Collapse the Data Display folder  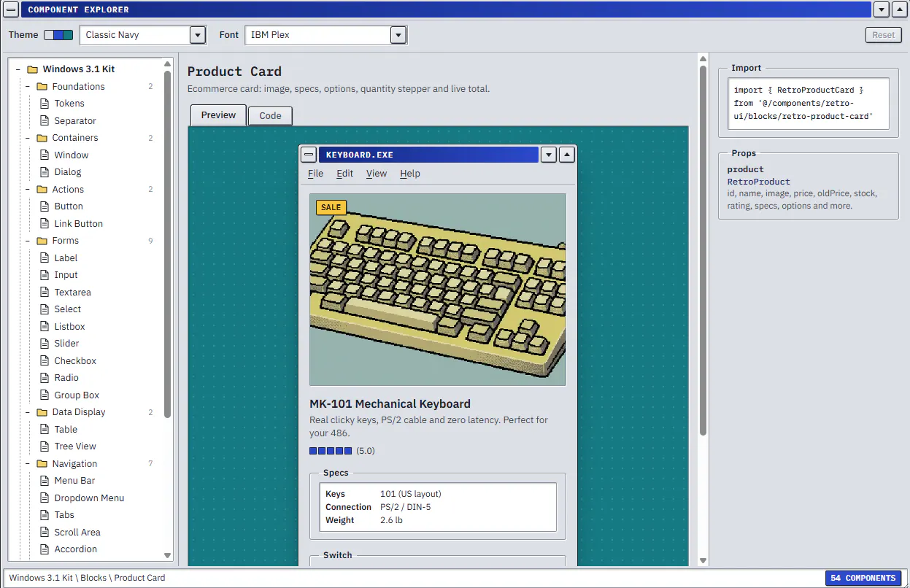(x=27, y=412)
